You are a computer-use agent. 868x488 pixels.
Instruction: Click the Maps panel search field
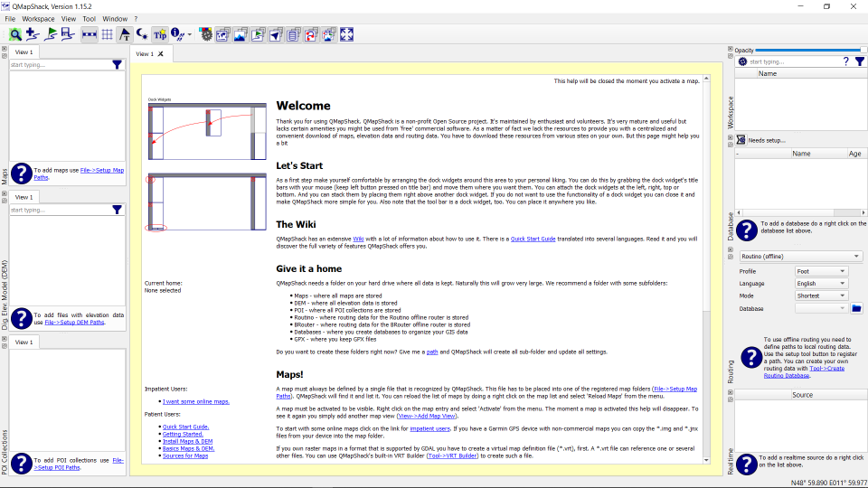pos(61,65)
